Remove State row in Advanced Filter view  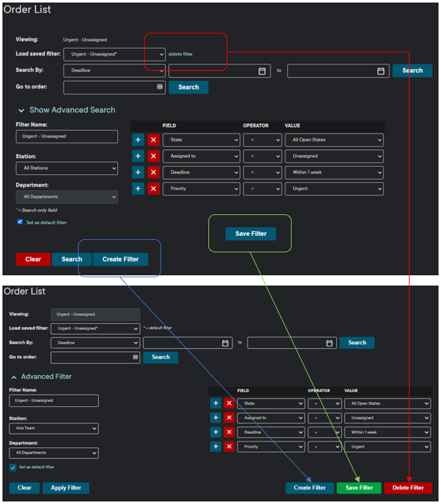click(229, 403)
